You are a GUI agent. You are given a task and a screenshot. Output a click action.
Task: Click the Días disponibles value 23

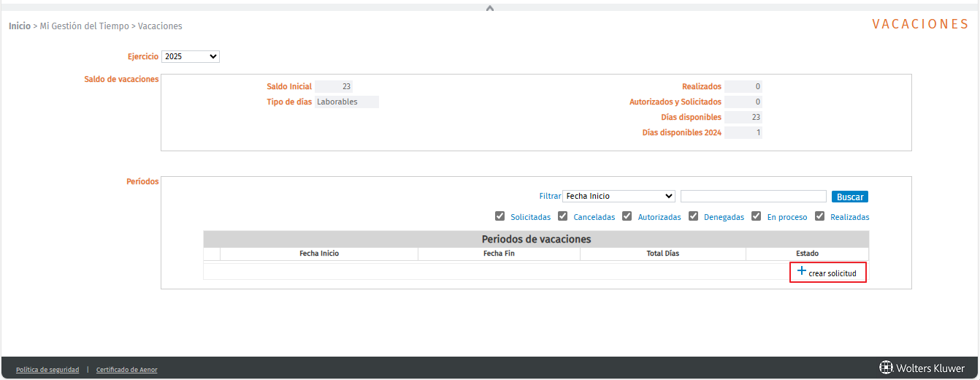coord(743,117)
